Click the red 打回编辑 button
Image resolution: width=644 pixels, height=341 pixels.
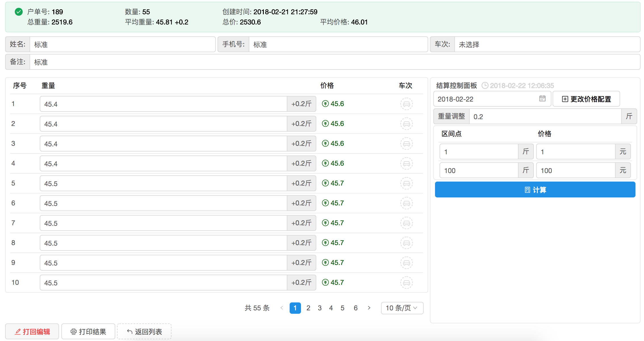pos(32,331)
